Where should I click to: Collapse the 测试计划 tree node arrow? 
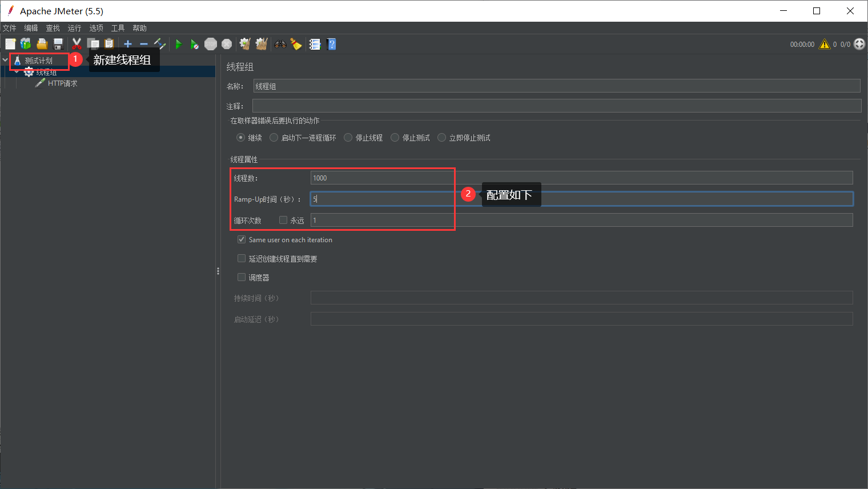click(5, 60)
